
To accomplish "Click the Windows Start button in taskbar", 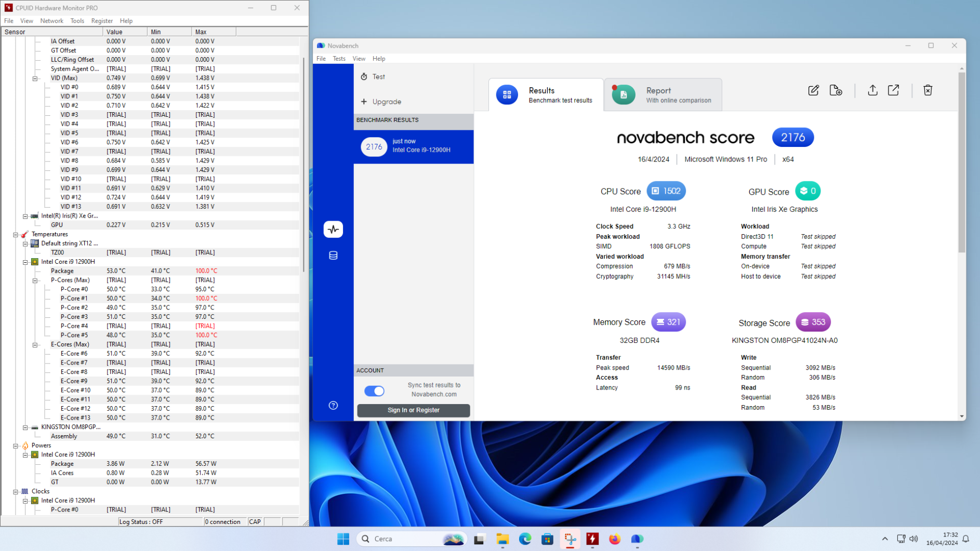I will (x=343, y=539).
